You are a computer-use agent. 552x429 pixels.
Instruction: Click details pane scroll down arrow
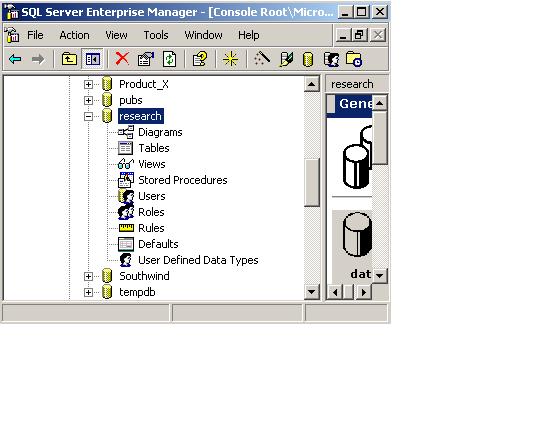380,275
